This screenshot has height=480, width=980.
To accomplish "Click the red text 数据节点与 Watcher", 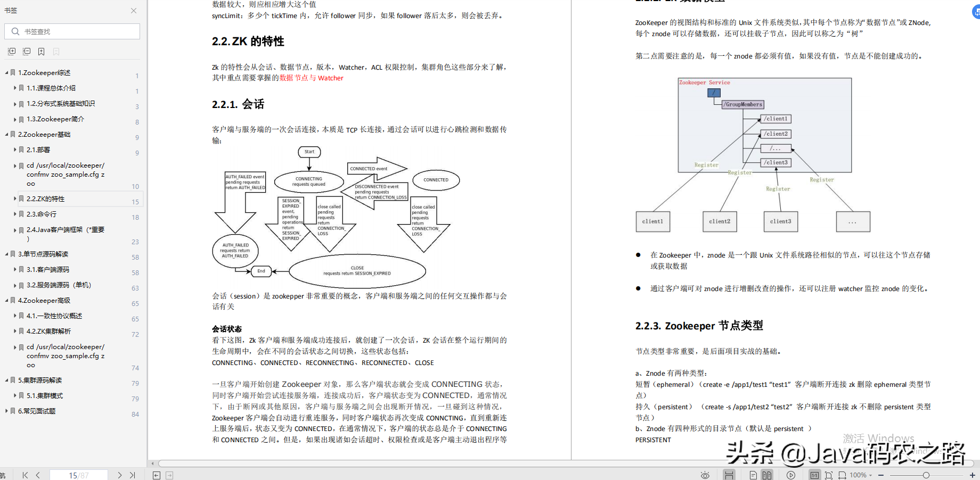I will 312,78.
